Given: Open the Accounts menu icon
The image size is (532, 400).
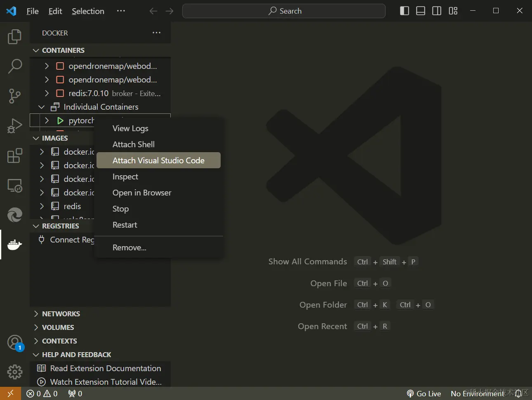Looking at the screenshot, I should [x=15, y=342].
